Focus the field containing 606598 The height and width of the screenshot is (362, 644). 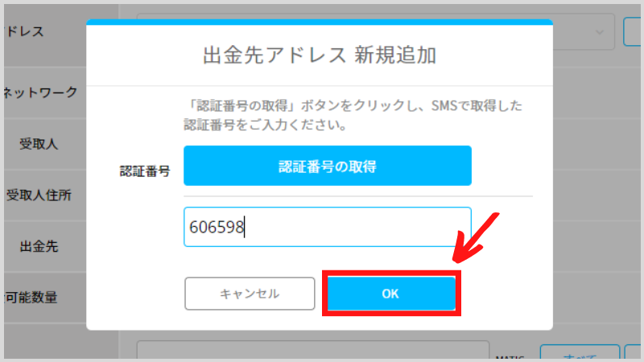pos(328,227)
